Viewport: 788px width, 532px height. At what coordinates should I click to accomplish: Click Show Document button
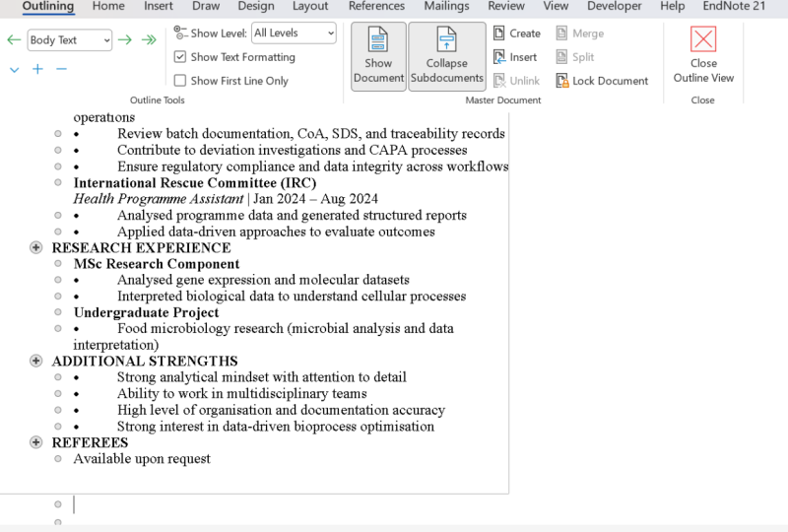pyautogui.click(x=378, y=56)
